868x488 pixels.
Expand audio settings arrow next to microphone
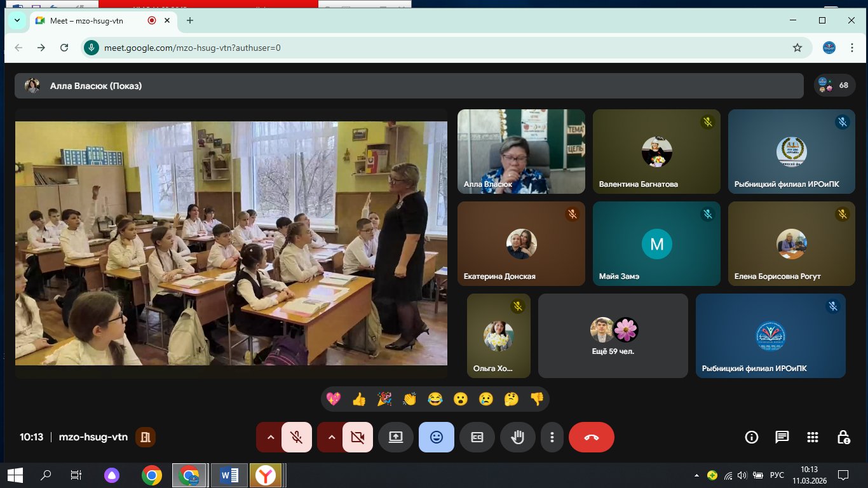coord(270,437)
